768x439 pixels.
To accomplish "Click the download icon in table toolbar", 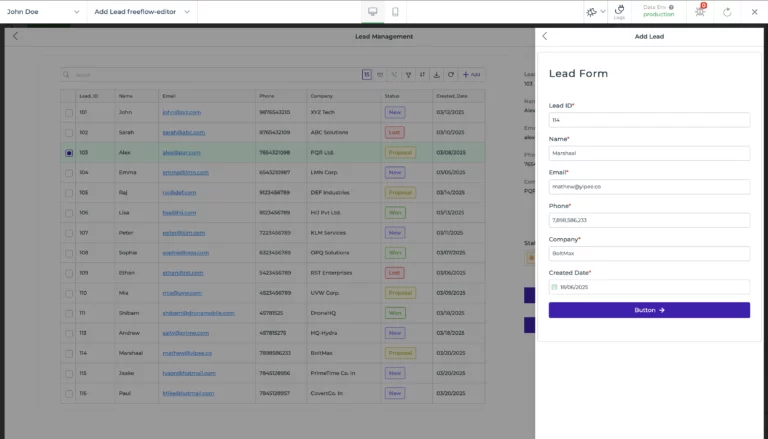I will coord(436,75).
